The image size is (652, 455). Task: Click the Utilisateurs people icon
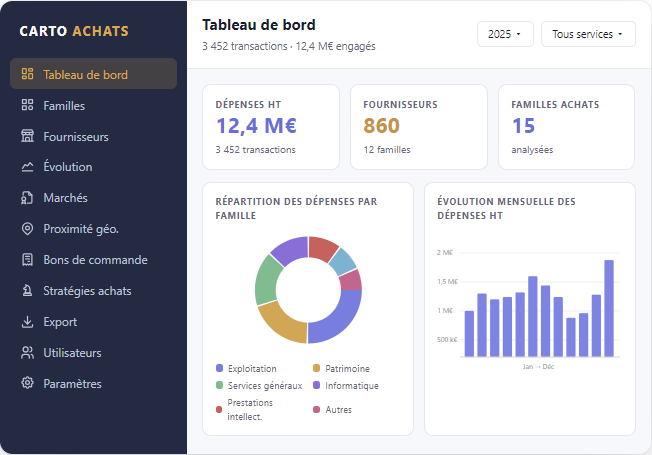coord(27,352)
